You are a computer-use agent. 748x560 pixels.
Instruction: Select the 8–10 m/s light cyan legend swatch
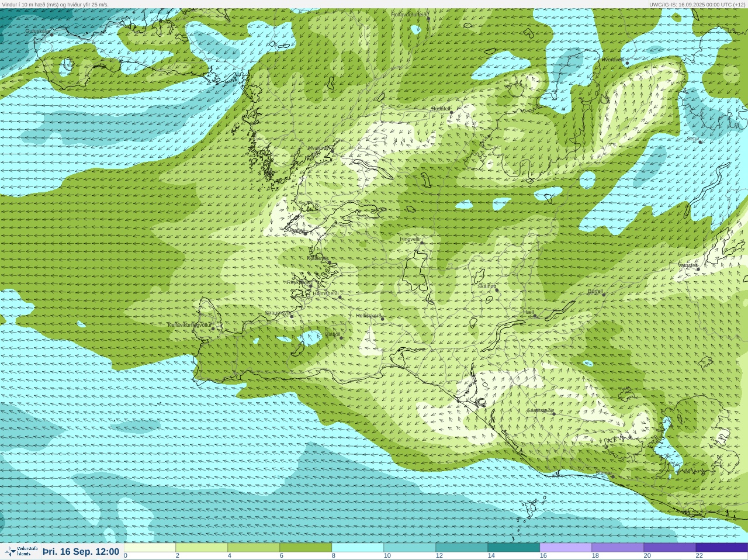point(358,548)
